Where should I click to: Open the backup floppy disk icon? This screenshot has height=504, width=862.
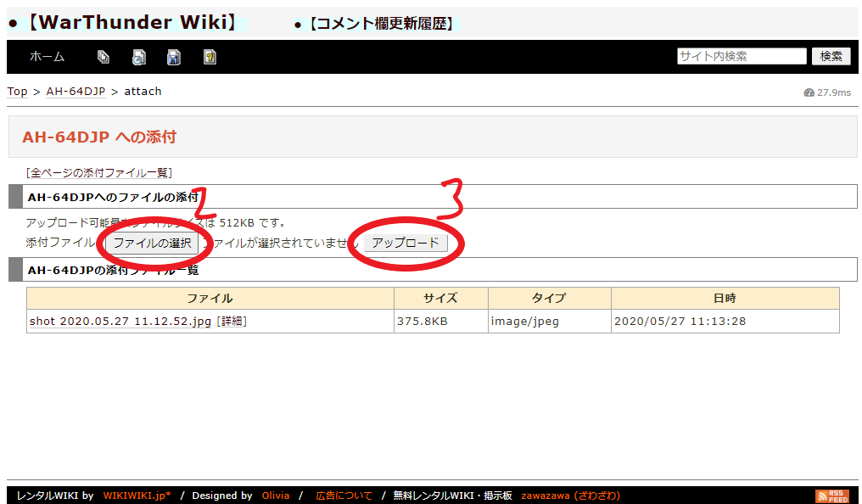pyautogui.click(x=174, y=57)
